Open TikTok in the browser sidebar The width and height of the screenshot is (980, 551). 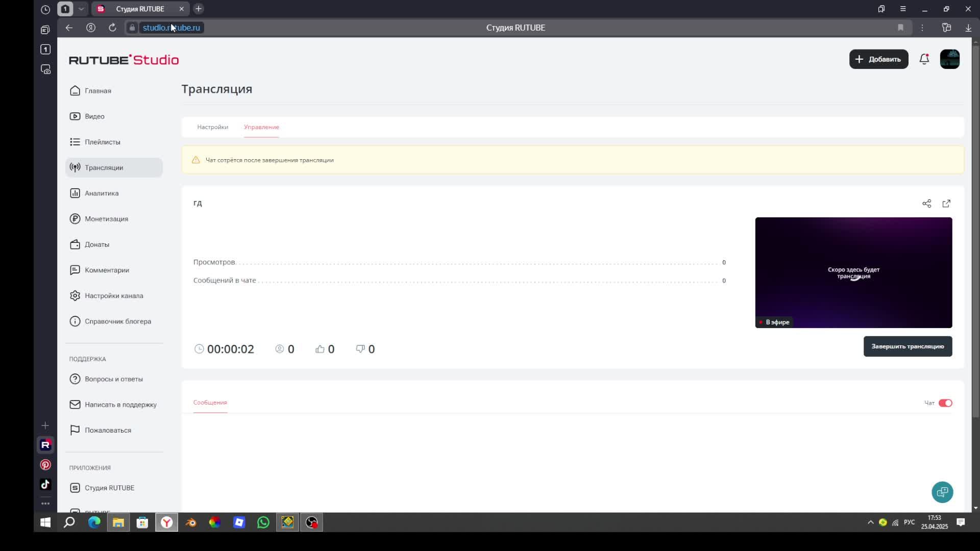(45, 484)
